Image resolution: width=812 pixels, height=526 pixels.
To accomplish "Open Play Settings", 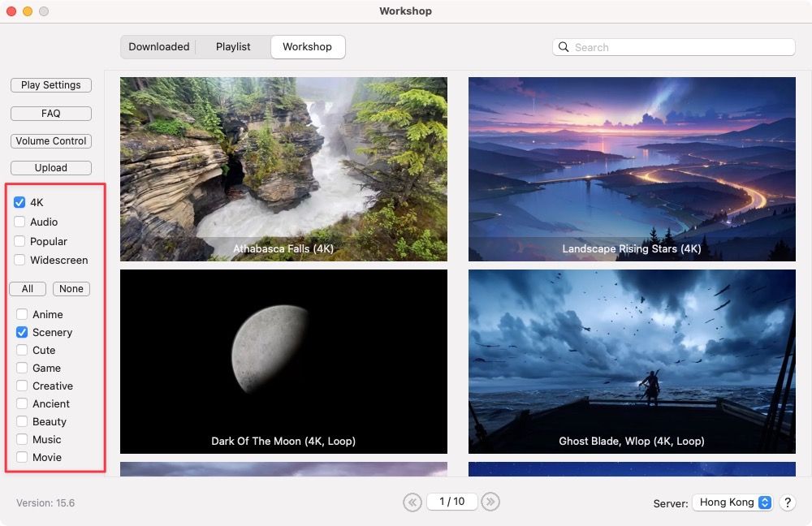I will (50, 85).
